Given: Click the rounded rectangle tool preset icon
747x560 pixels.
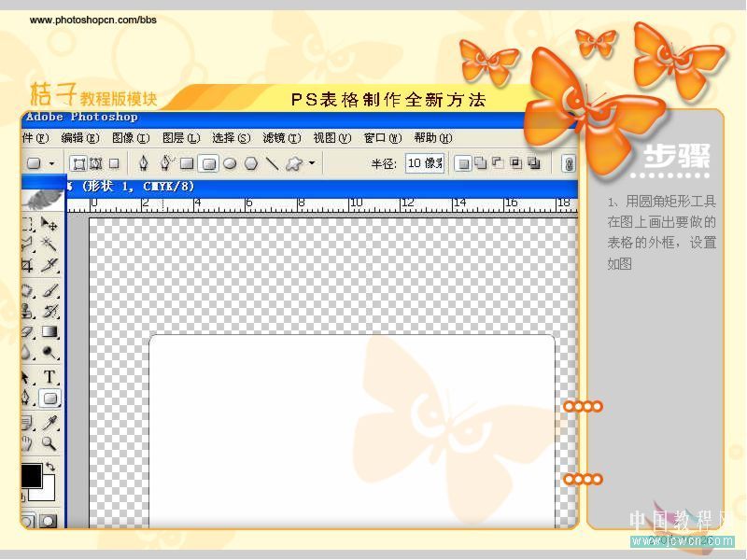Looking at the screenshot, I should click(x=34, y=164).
